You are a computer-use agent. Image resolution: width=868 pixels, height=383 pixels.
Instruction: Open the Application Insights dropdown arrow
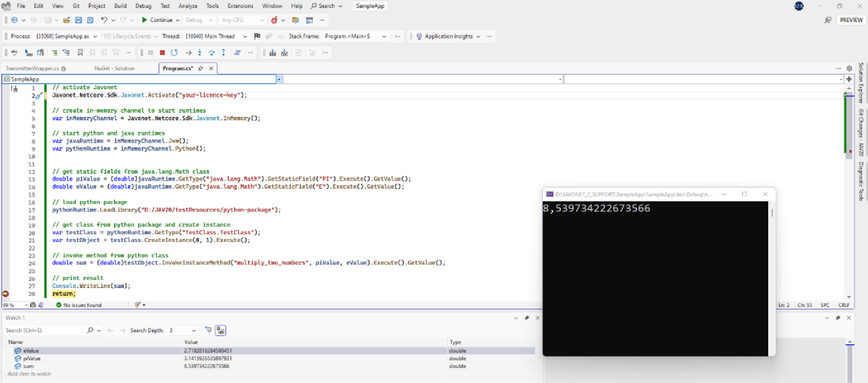point(478,36)
